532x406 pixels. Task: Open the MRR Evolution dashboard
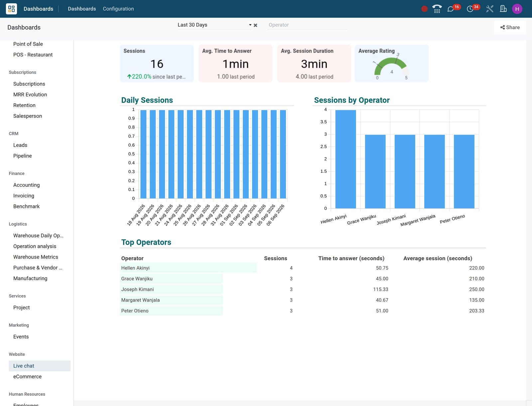(30, 94)
